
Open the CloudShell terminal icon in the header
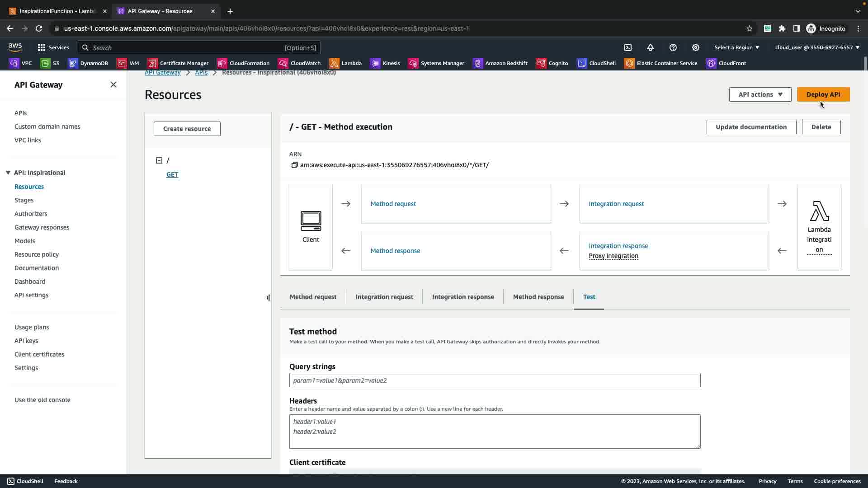628,47
